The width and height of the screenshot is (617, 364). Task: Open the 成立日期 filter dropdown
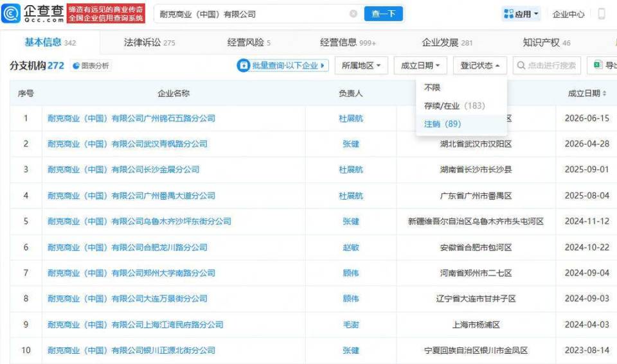pyautogui.click(x=420, y=65)
